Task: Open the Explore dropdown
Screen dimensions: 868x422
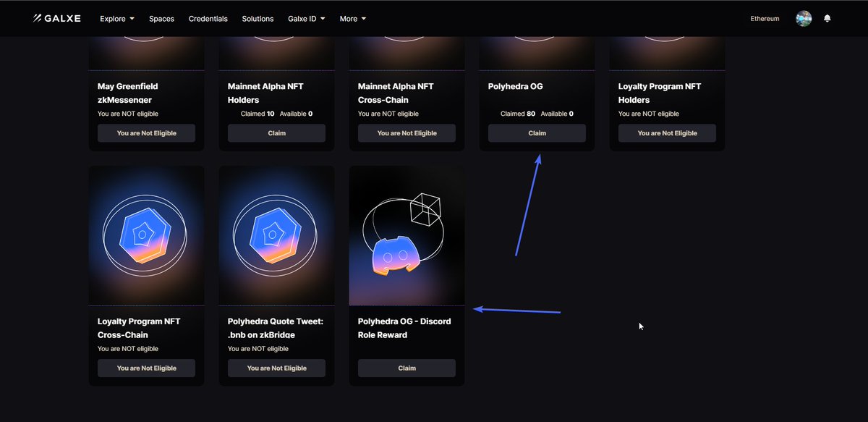Action: tap(116, 18)
